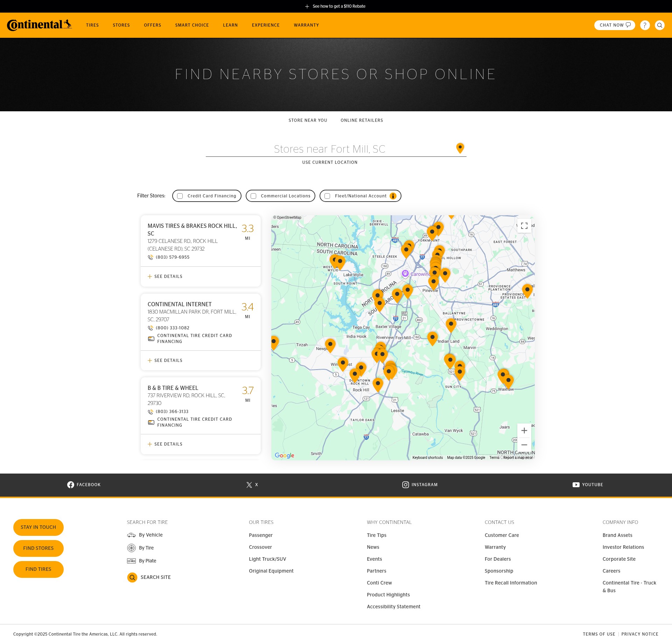Select the map pin near Newport

(x=330, y=345)
